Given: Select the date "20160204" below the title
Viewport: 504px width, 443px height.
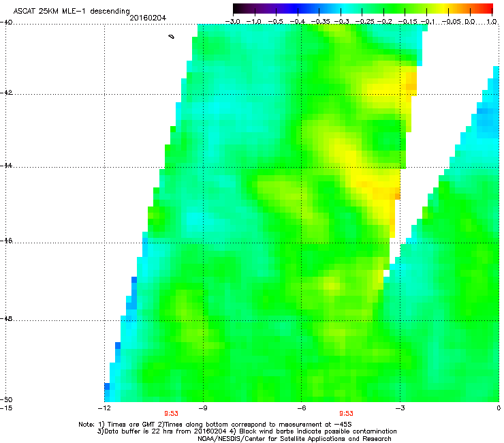Looking at the screenshot, I should pyautogui.click(x=148, y=18).
